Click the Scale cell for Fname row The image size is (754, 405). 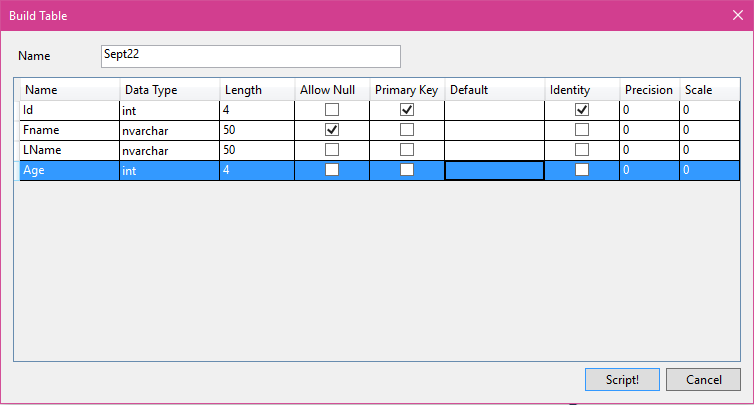(709, 130)
